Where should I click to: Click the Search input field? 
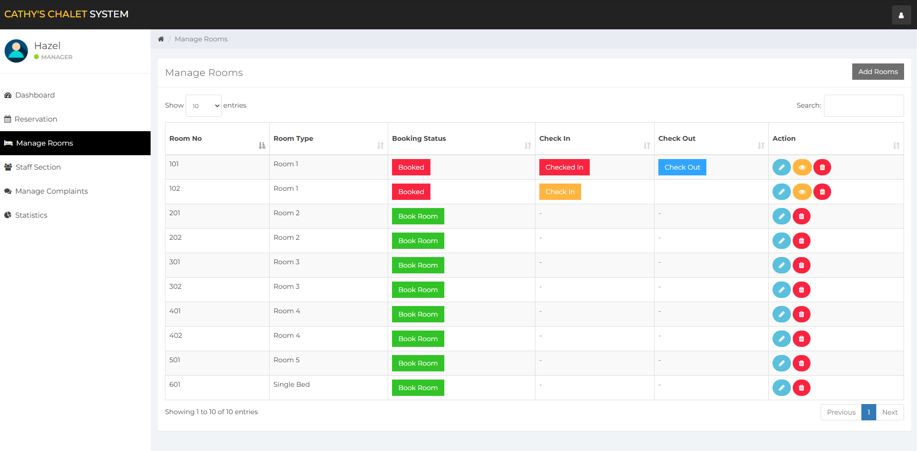864,106
